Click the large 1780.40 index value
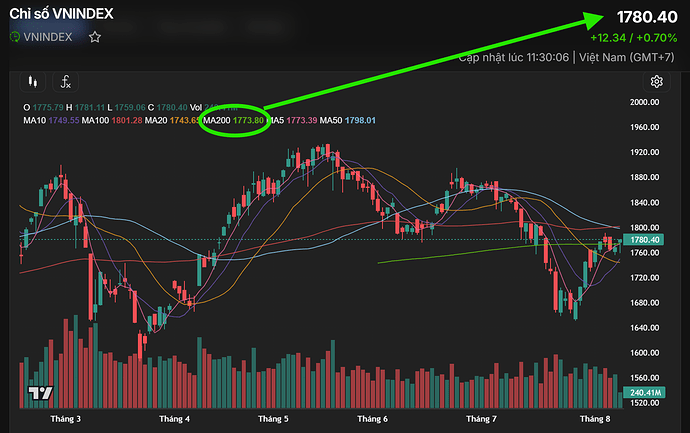Viewport: 690px width, 433px height. pos(647,17)
